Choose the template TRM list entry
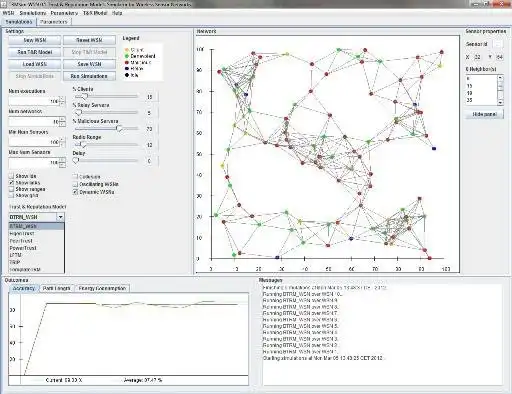This screenshot has height=394, width=512. click(36, 269)
